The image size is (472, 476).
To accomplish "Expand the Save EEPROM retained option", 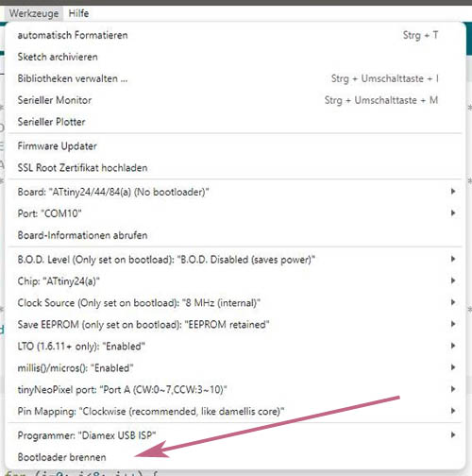I will click(235, 324).
